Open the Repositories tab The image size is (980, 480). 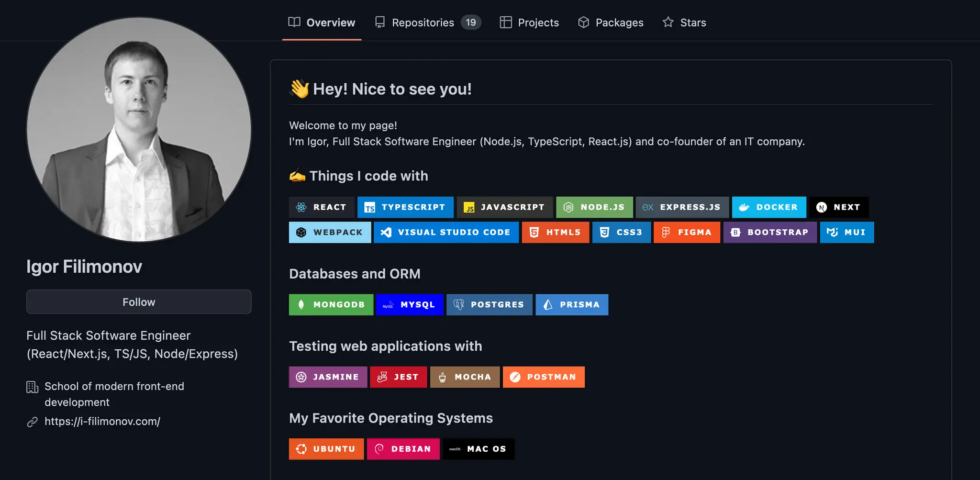coord(427,22)
